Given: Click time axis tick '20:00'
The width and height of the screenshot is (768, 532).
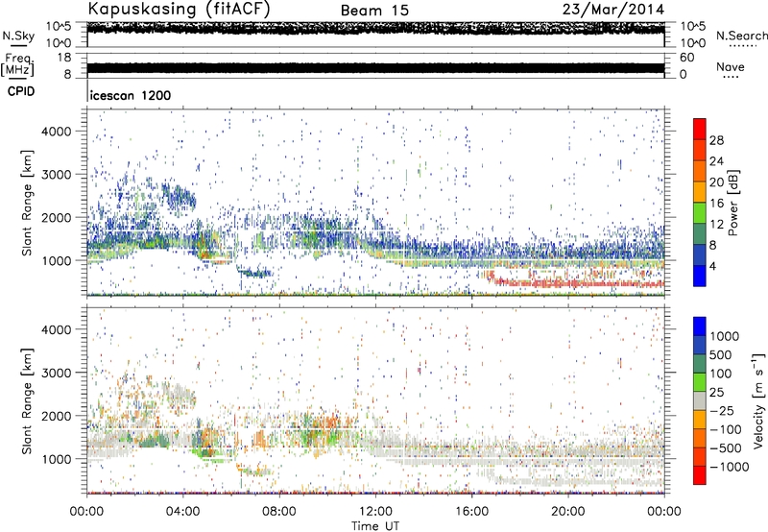Looking at the screenshot, I should tap(568, 512).
